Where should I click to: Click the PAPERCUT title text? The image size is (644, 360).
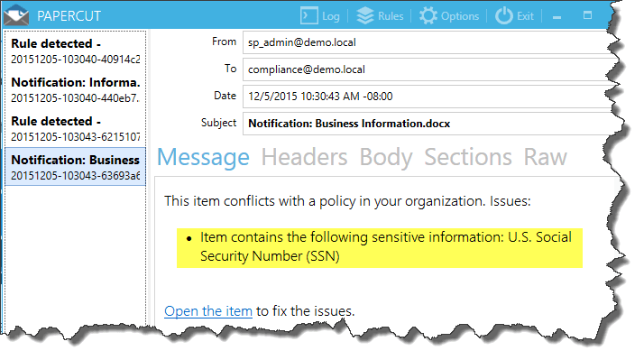click(x=69, y=16)
